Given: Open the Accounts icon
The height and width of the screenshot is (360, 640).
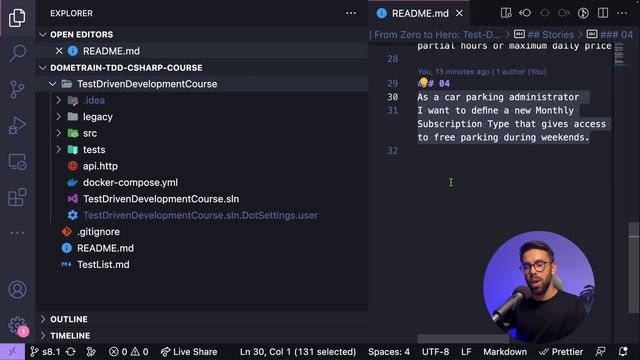Looking at the screenshot, I should [17, 289].
